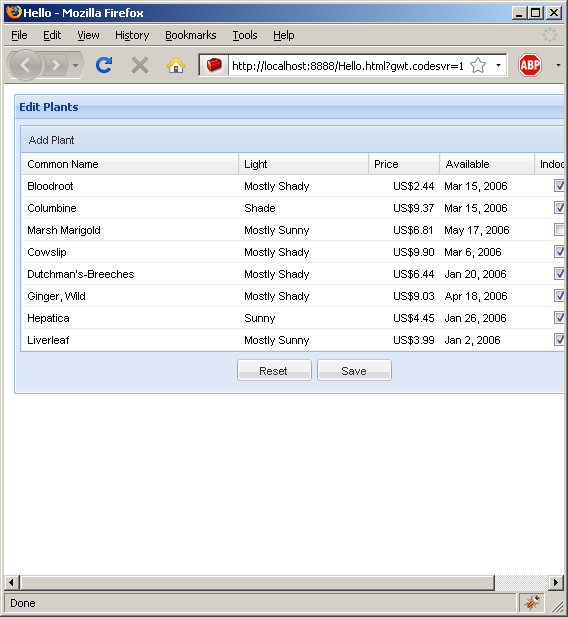The height and width of the screenshot is (617, 568).
Task: Click the US$2.44 price cell
Action: point(404,186)
